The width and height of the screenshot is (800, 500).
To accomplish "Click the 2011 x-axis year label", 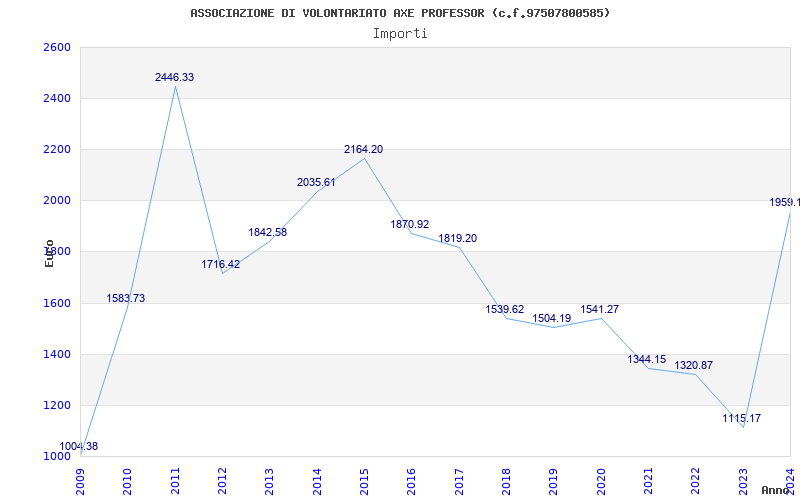I will [175, 482].
